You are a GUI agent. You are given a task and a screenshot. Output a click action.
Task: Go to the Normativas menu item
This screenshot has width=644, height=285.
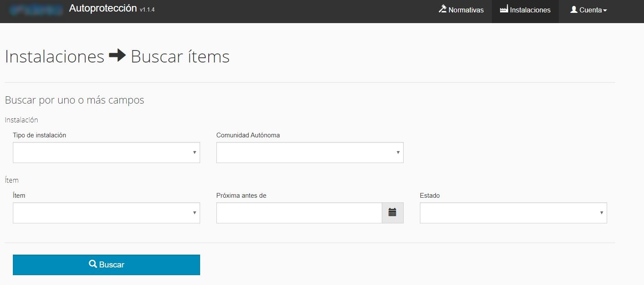pyautogui.click(x=466, y=10)
